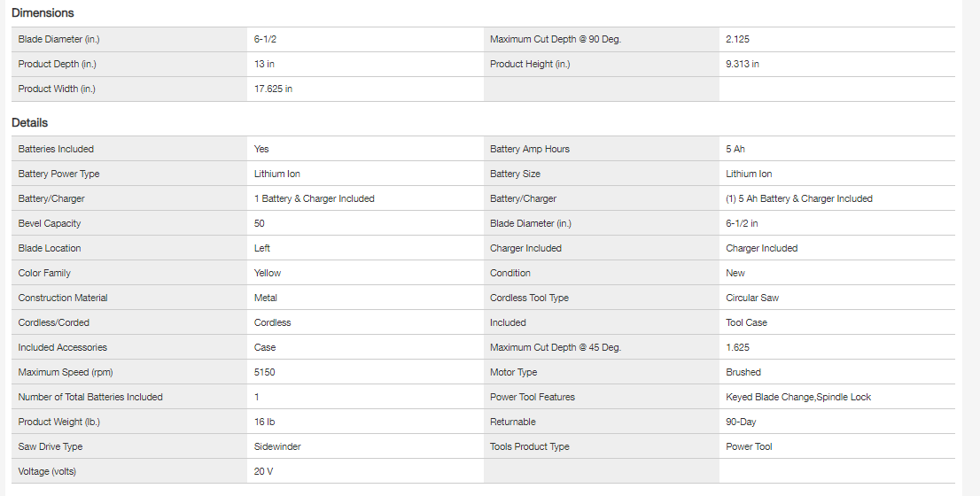Select the Batteries Included label
The image size is (980, 496).
click(x=56, y=150)
